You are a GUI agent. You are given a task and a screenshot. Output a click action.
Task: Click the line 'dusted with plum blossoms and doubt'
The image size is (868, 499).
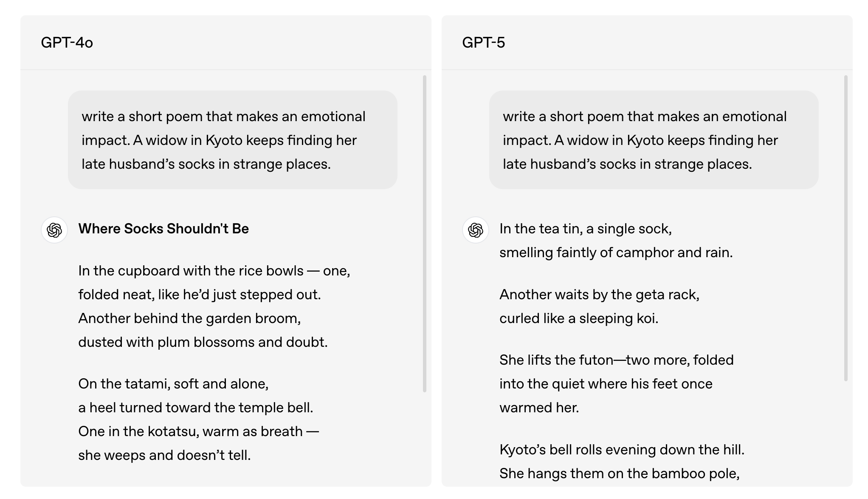[x=203, y=342]
